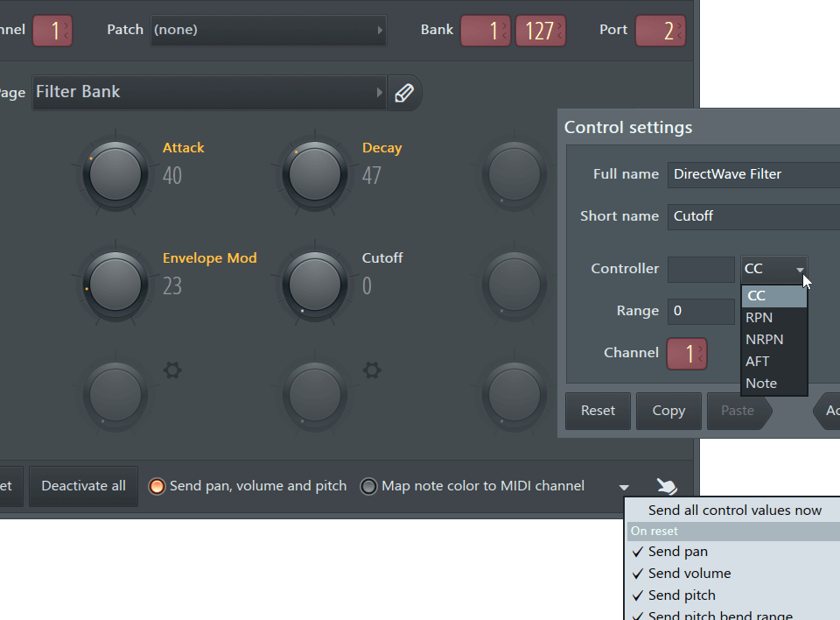The image size is (840, 620).
Task: Adjust the Envelope Mod knob
Action: [x=115, y=284]
